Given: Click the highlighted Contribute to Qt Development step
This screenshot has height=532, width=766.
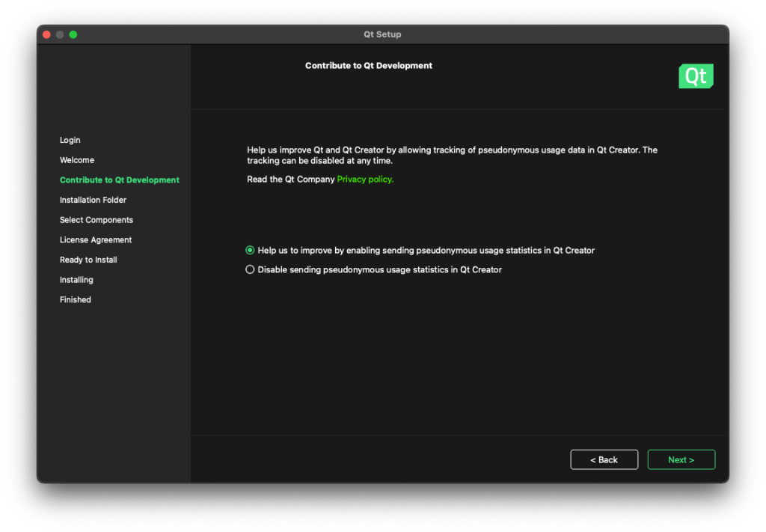Looking at the screenshot, I should 120,180.
